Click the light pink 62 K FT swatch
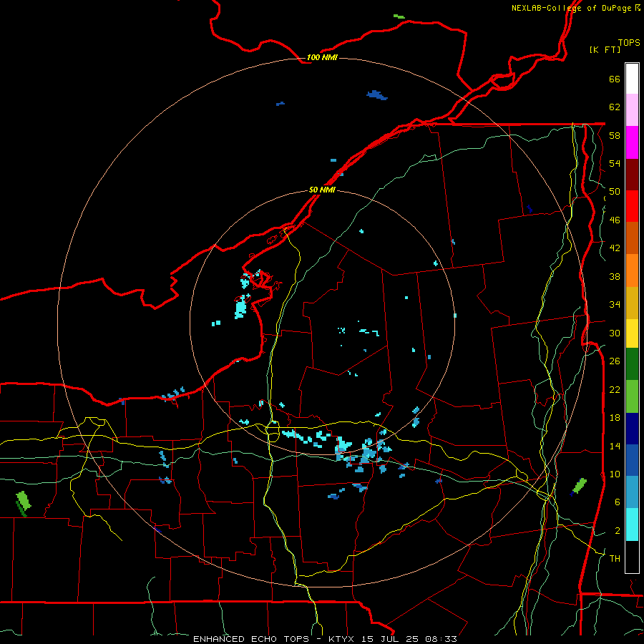This screenshot has height=644, width=644. tap(632, 110)
